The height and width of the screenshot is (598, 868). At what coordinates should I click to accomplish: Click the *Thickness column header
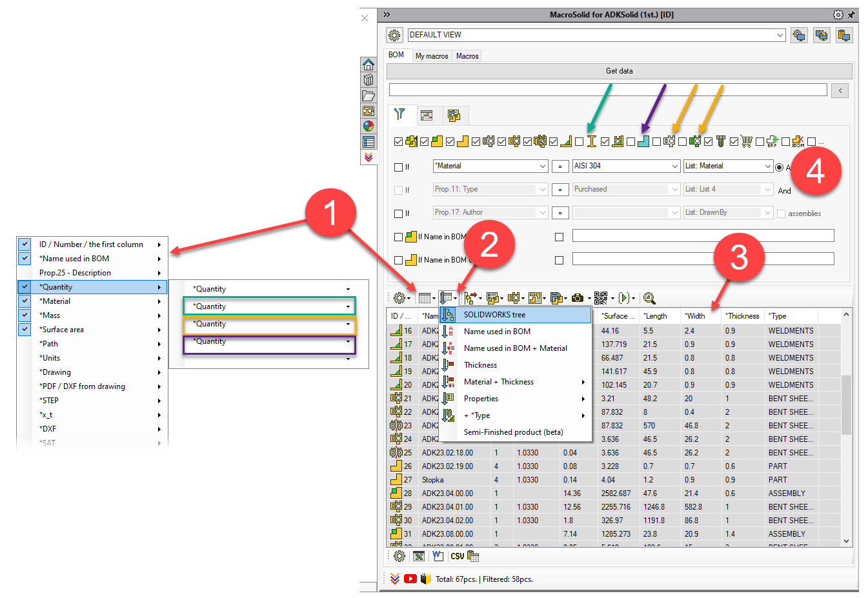[743, 316]
